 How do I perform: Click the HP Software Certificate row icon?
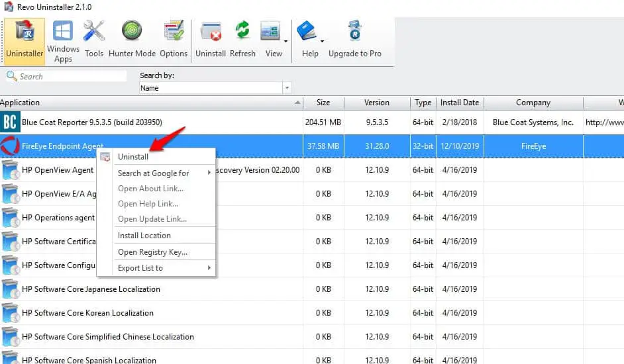[x=11, y=242]
